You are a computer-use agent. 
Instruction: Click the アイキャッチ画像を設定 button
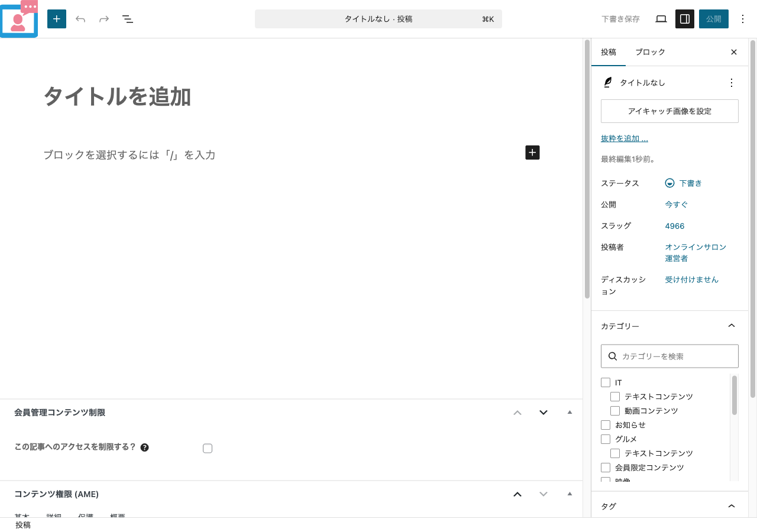pyautogui.click(x=669, y=111)
